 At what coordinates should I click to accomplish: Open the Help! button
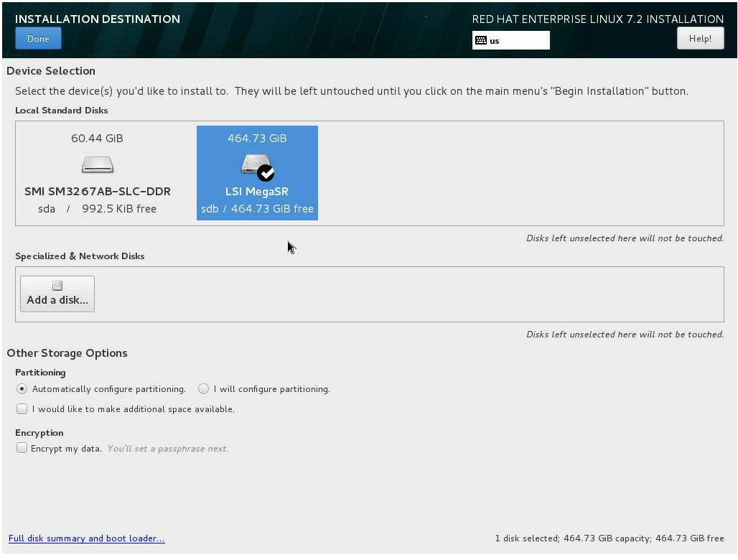(700, 38)
